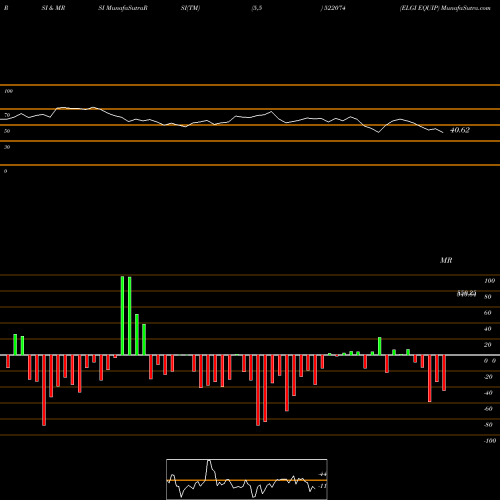The width and height of the screenshot is (500, 500).
Task: Click the MR panel title label
Action: click(x=446, y=260)
